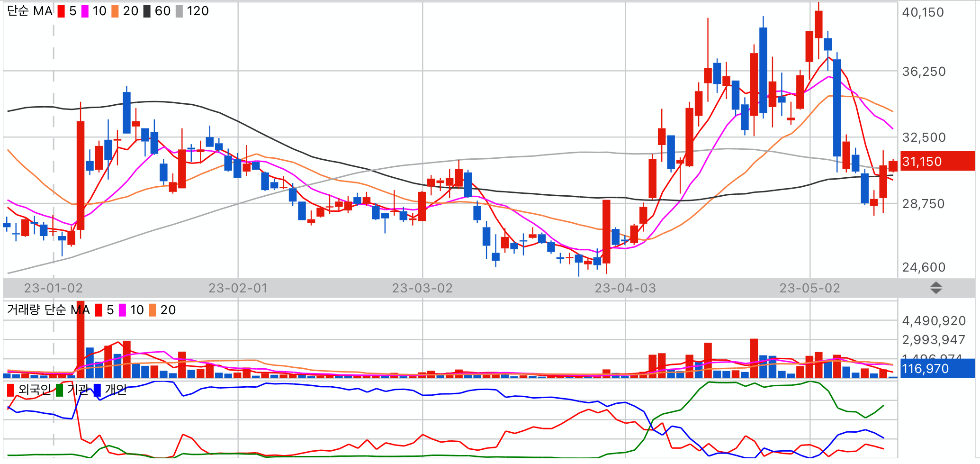
Task: Click the 120 label in MA legend
Action: [x=198, y=11]
